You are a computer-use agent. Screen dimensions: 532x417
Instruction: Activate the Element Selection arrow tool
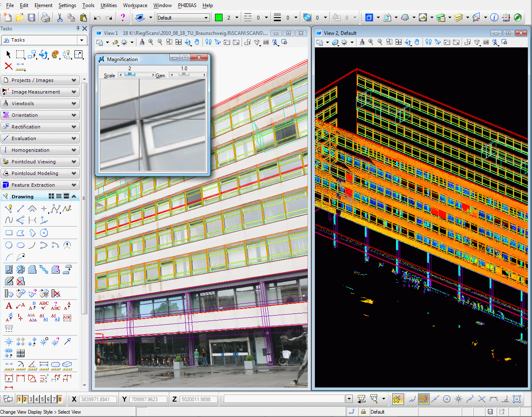8,54
